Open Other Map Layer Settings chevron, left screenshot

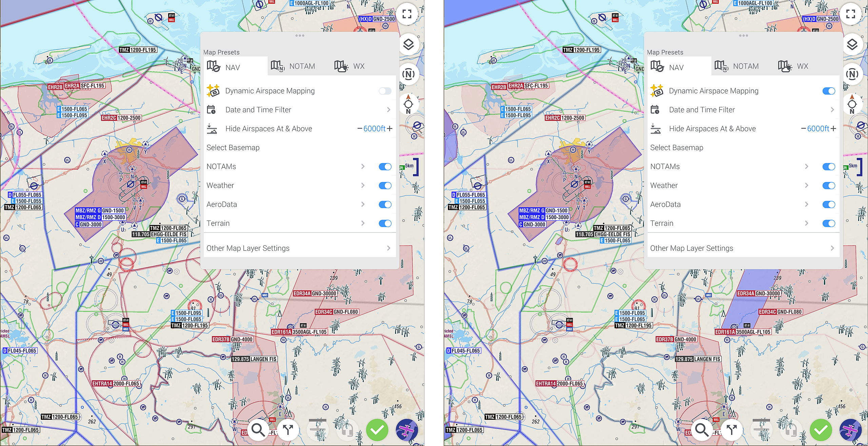tap(389, 248)
